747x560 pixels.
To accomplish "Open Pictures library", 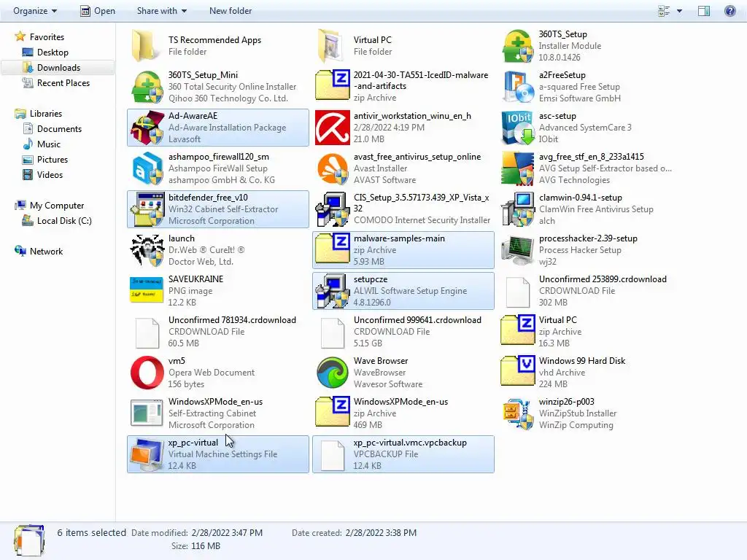I will click(45, 160).
